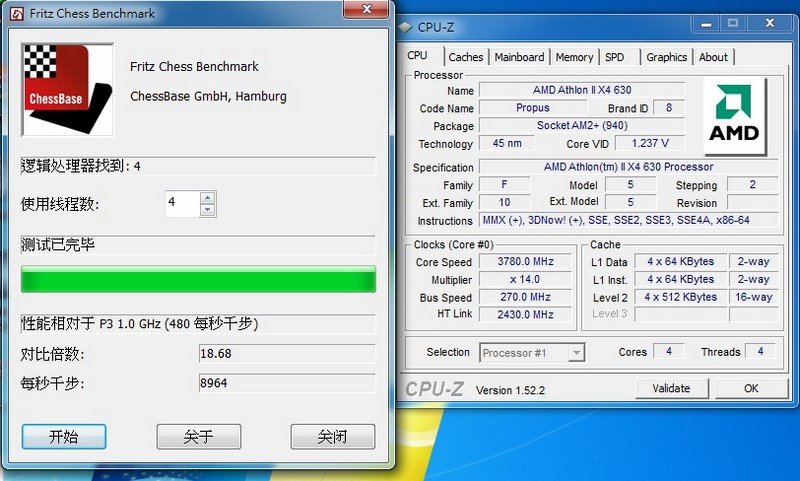Click the Instructions field listing MMX, SSE
The width and height of the screenshot is (800, 481).
tap(629, 220)
